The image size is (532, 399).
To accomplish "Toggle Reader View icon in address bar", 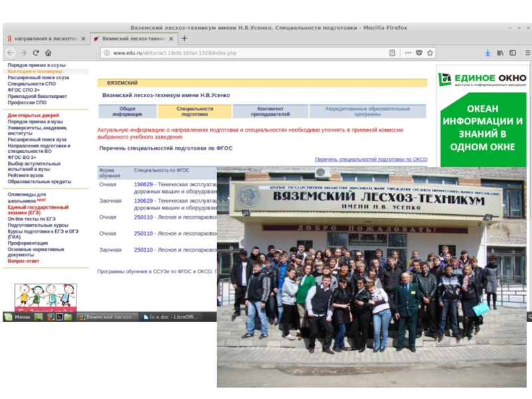I will tap(393, 53).
